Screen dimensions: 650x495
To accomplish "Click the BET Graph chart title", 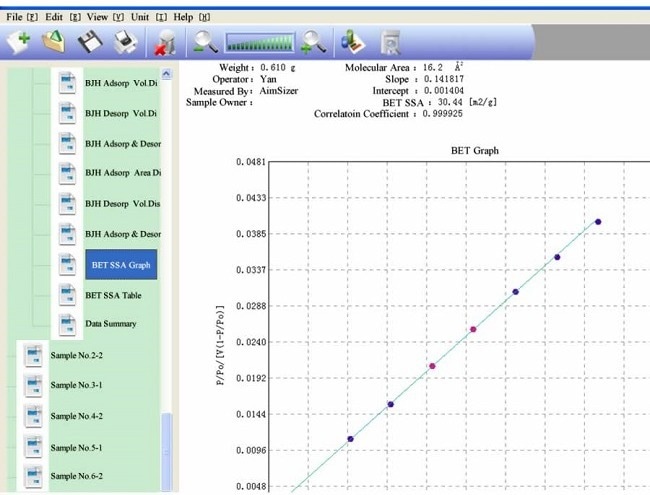I will point(475,150).
